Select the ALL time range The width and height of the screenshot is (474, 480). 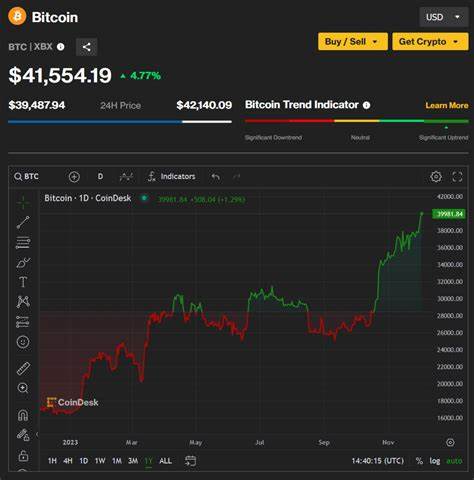(165, 461)
